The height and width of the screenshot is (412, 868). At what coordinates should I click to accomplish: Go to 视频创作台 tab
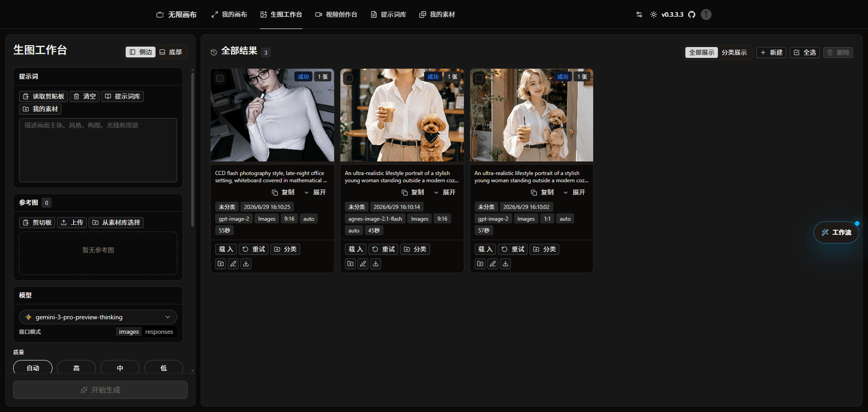coord(336,14)
